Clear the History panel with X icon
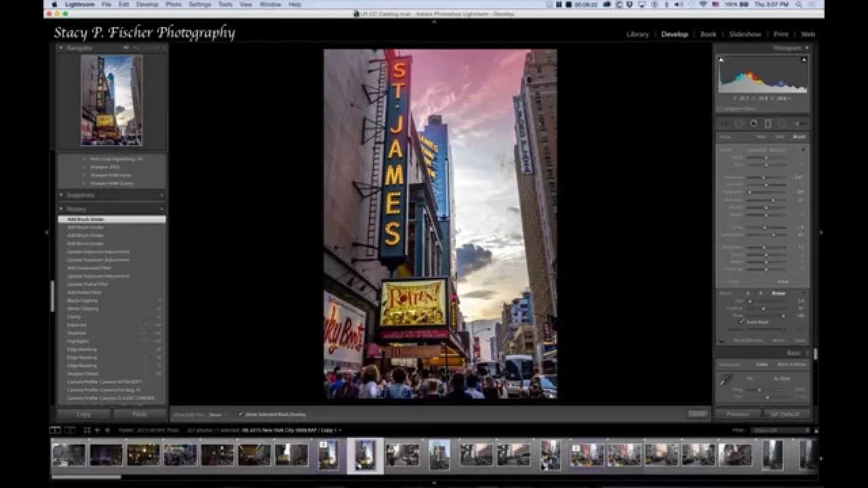The width and height of the screenshot is (868, 488). pos(161,209)
